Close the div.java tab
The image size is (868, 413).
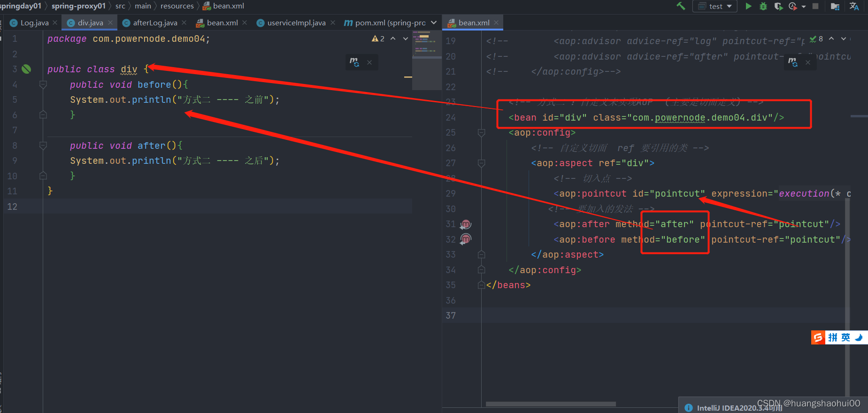click(110, 23)
